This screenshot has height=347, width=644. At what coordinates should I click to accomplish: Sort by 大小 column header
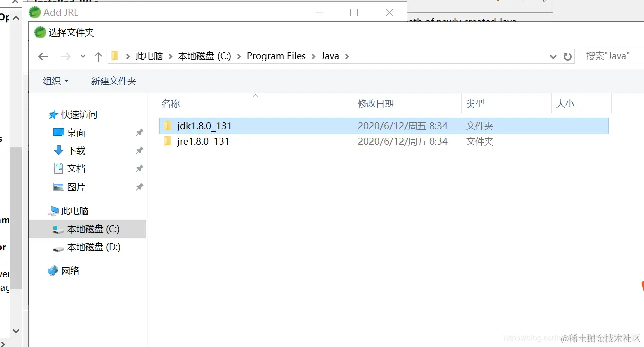565,104
